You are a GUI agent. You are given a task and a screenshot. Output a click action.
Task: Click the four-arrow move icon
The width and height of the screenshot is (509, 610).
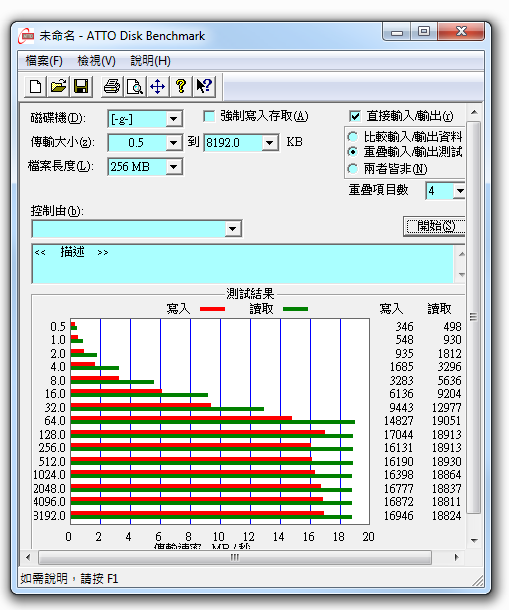[x=157, y=86]
